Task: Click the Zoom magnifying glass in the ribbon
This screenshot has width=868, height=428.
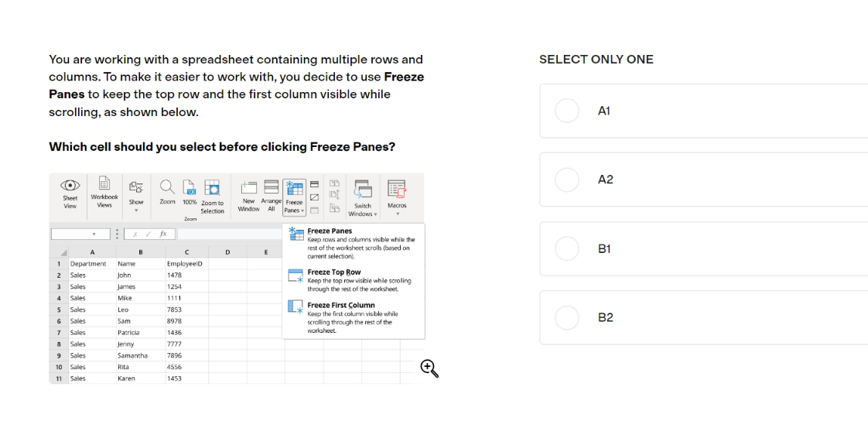Action: [167, 187]
